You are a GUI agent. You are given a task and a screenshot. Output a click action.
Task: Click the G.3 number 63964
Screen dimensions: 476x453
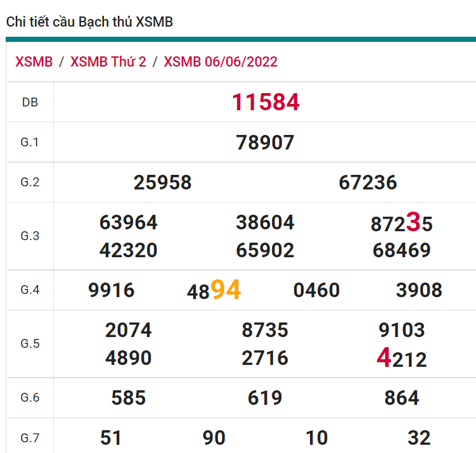pyautogui.click(x=128, y=223)
